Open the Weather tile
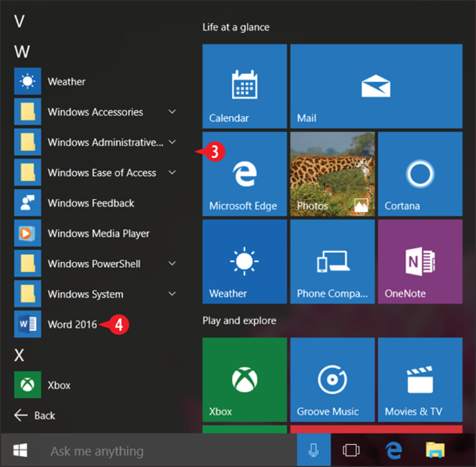The width and height of the screenshot is (476, 467). [245, 262]
